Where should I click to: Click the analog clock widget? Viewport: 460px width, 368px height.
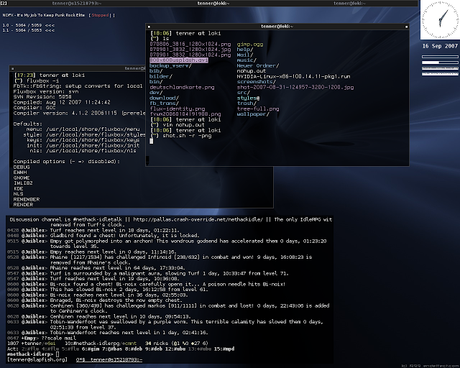pyautogui.click(x=440, y=19)
